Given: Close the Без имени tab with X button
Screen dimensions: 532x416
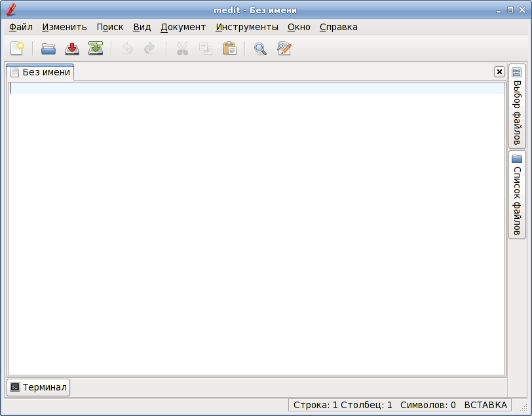Looking at the screenshot, I should pos(499,72).
